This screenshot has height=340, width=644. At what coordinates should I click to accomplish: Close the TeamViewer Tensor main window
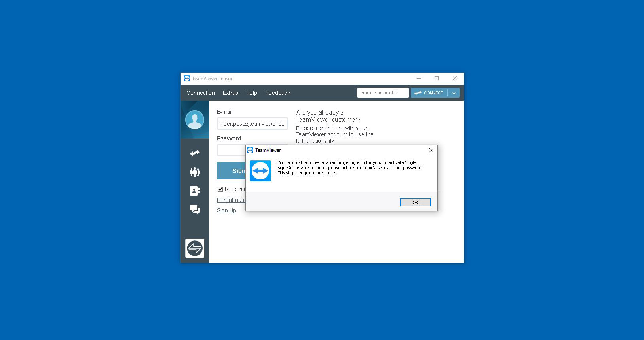[455, 78]
